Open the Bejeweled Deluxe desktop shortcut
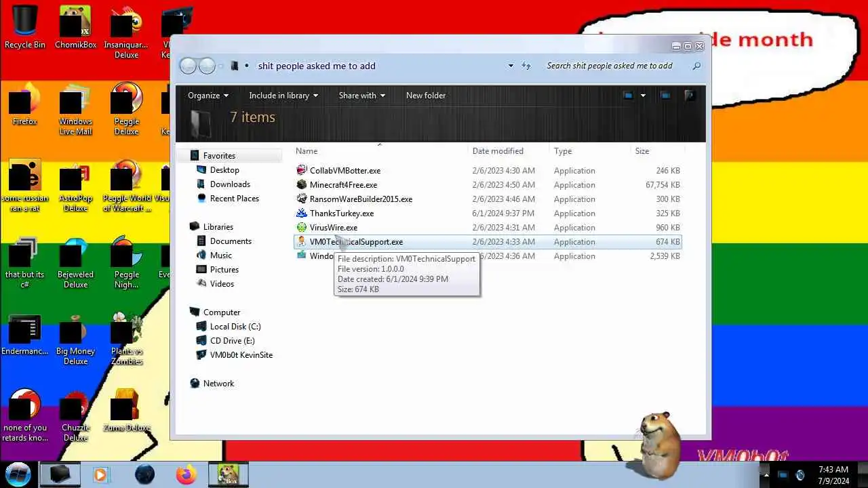868x488 pixels. (x=75, y=262)
